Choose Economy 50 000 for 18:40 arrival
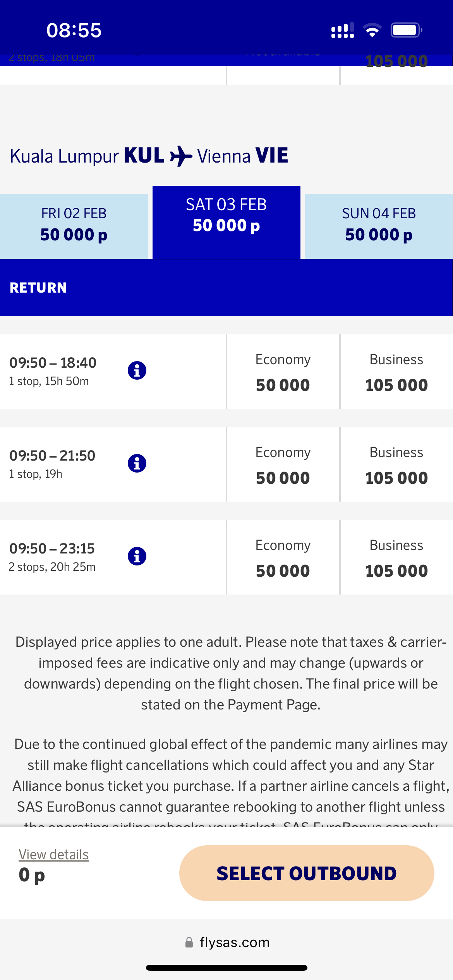453x980 pixels. (x=283, y=372)
